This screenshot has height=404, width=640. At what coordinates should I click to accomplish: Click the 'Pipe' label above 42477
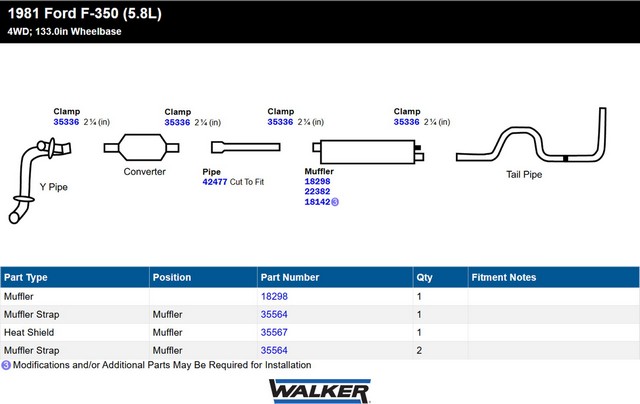(211, 172)
